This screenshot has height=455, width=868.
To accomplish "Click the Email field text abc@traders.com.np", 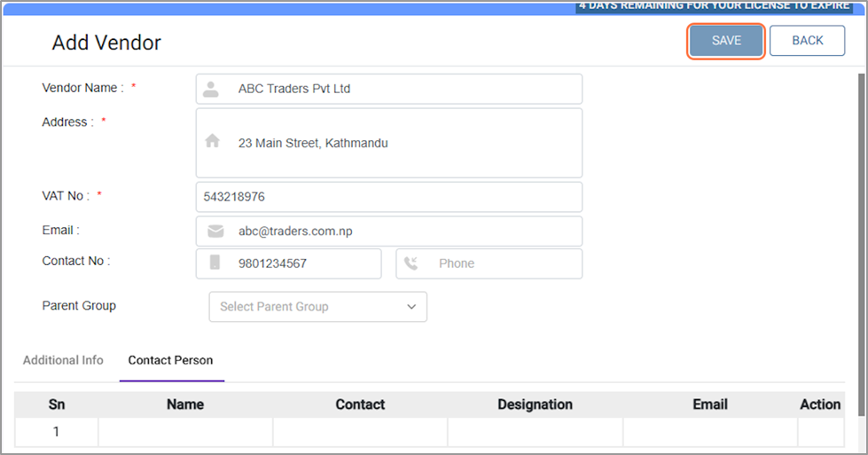I will click(295, 231).
